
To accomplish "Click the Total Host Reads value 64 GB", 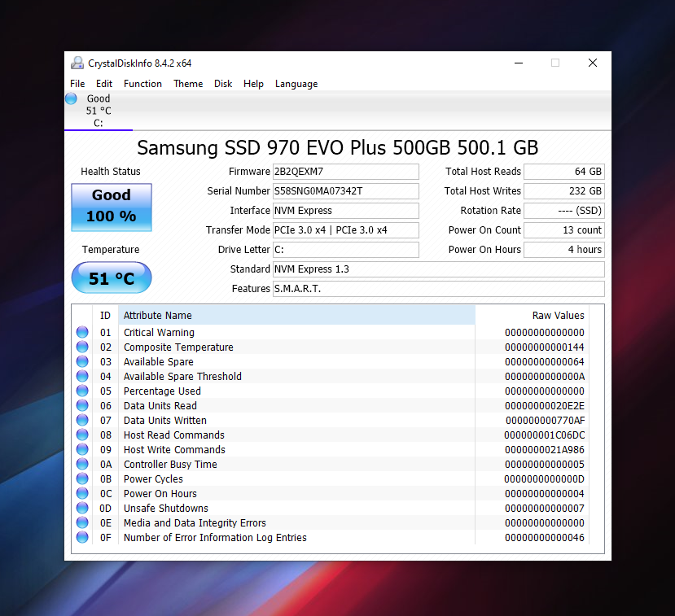I will (x=564, y=172).
